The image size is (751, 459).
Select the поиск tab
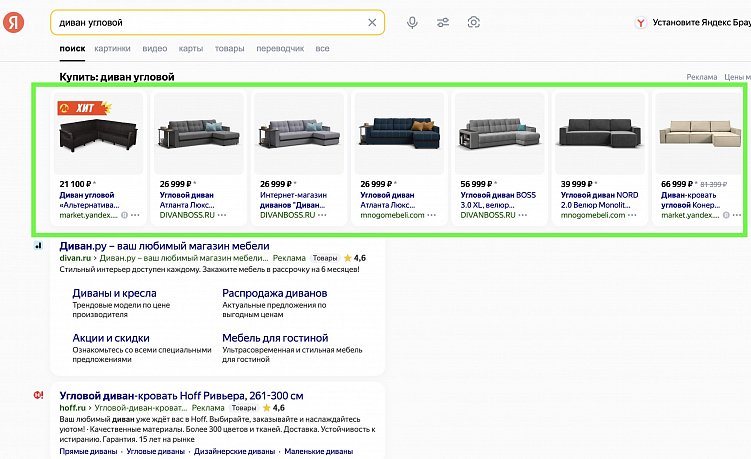coord(72,48)
